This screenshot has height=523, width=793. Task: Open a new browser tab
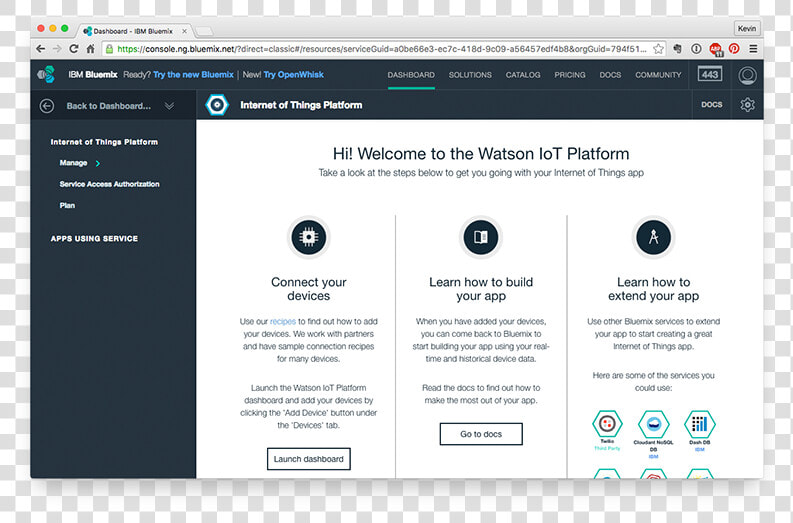point(204,31)
